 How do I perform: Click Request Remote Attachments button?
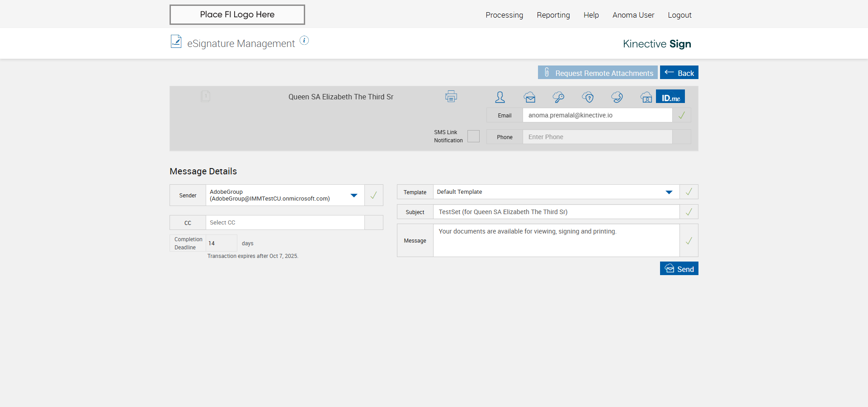point(598,73)
